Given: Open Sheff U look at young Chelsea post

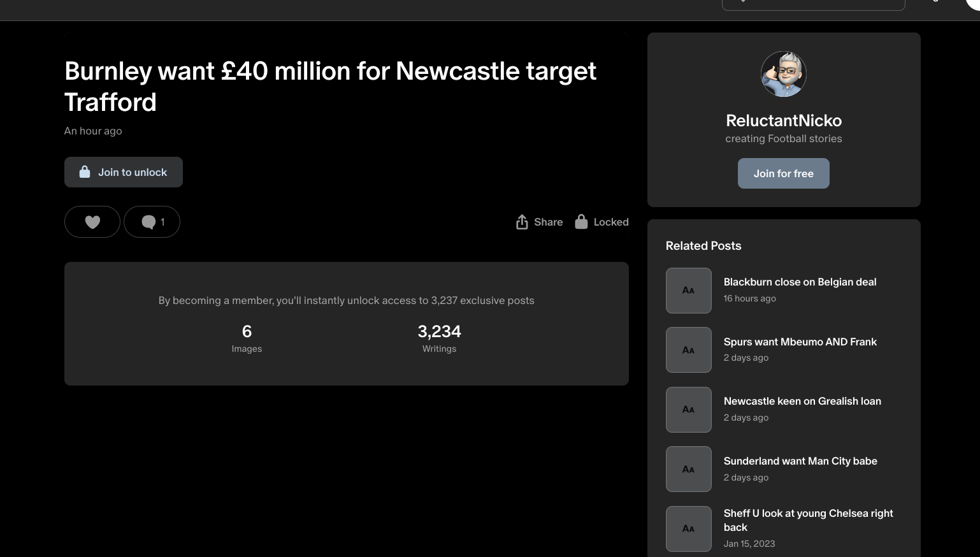Looking at the screenshot, I should pyautogui.click(x=808, y=520).
